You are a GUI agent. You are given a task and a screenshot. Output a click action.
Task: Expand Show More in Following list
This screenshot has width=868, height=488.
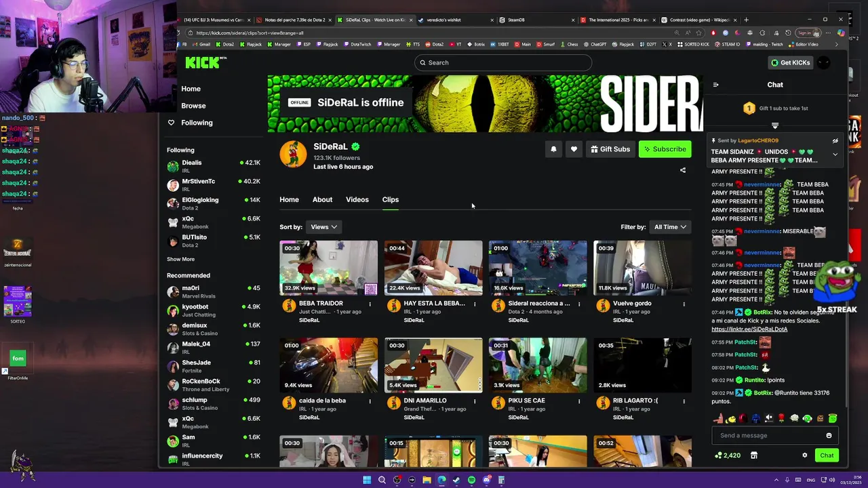pos(180,259)
